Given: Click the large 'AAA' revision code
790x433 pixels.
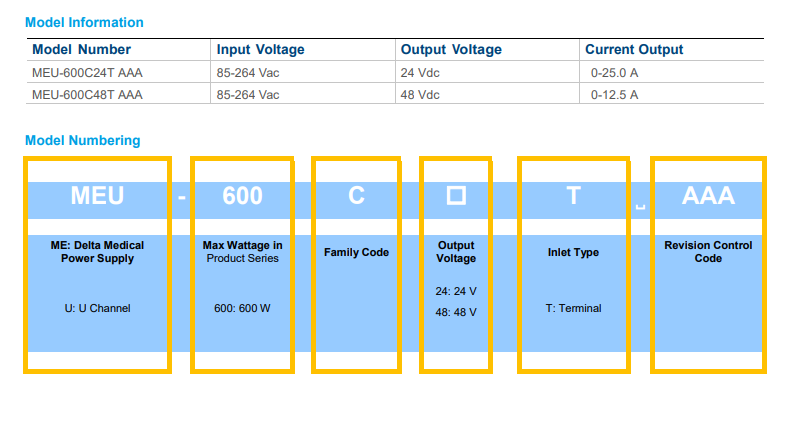Looking at the screenshot, I should 708,196.
